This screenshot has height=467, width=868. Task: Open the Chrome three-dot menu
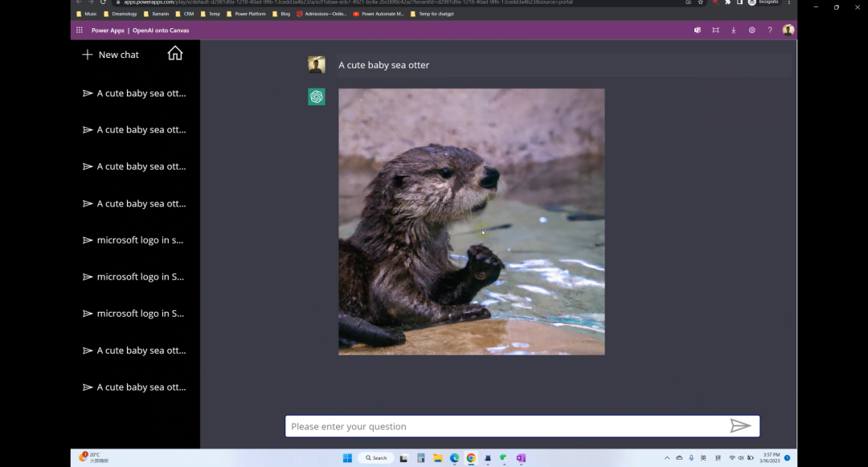tap(789, 2)
